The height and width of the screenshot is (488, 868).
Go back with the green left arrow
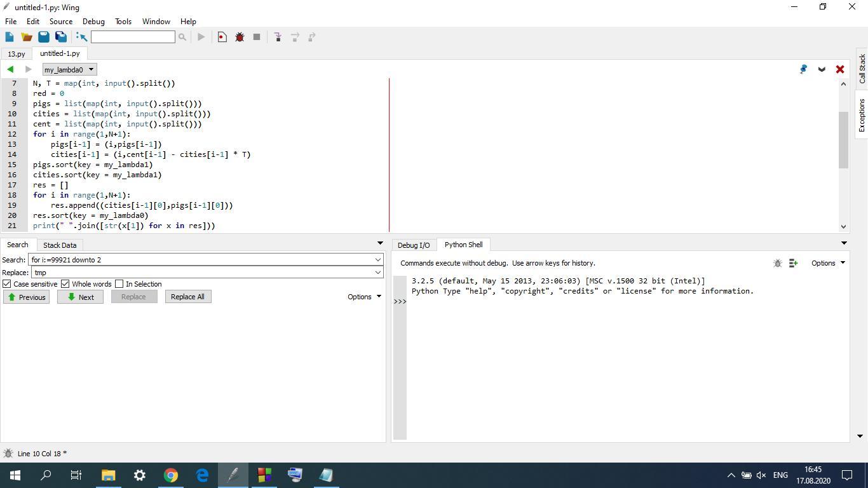pyautogui.click(x=10, y=69)
